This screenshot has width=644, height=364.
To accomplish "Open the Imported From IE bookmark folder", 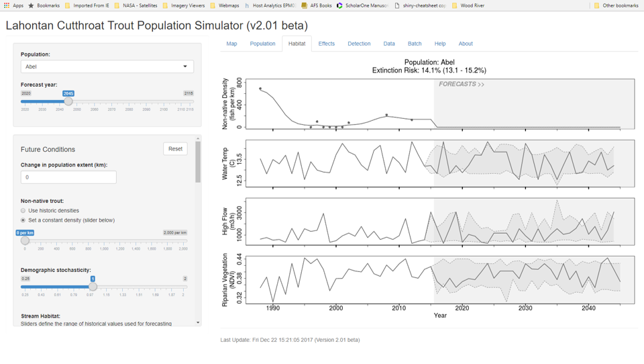I will pyautogui.click(x=87, y=5).
